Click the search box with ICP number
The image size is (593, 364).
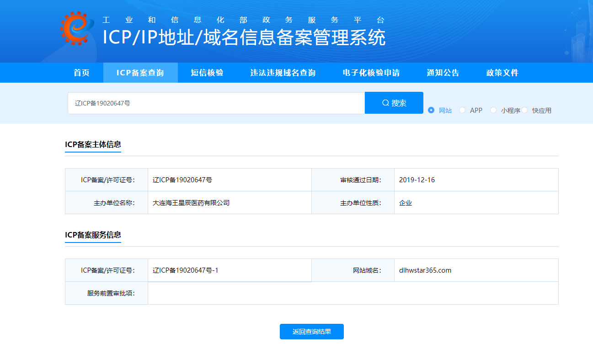[x=216, y=103]
